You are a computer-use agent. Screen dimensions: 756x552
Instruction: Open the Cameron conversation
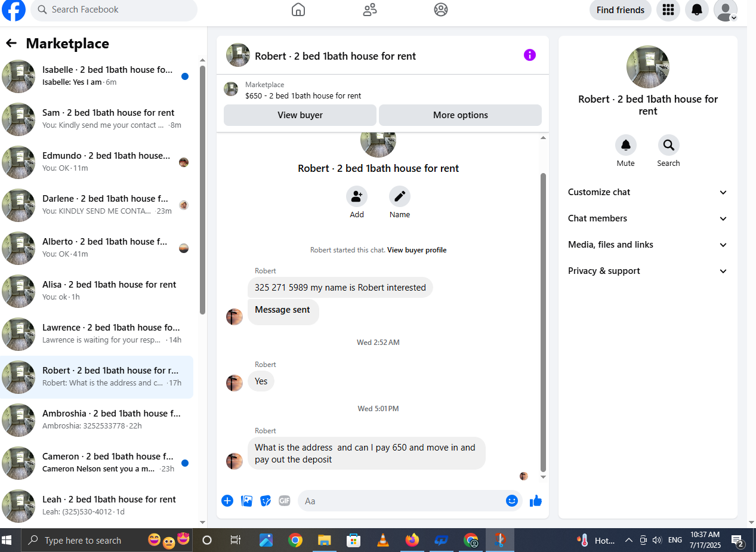(x=97, y=463)
